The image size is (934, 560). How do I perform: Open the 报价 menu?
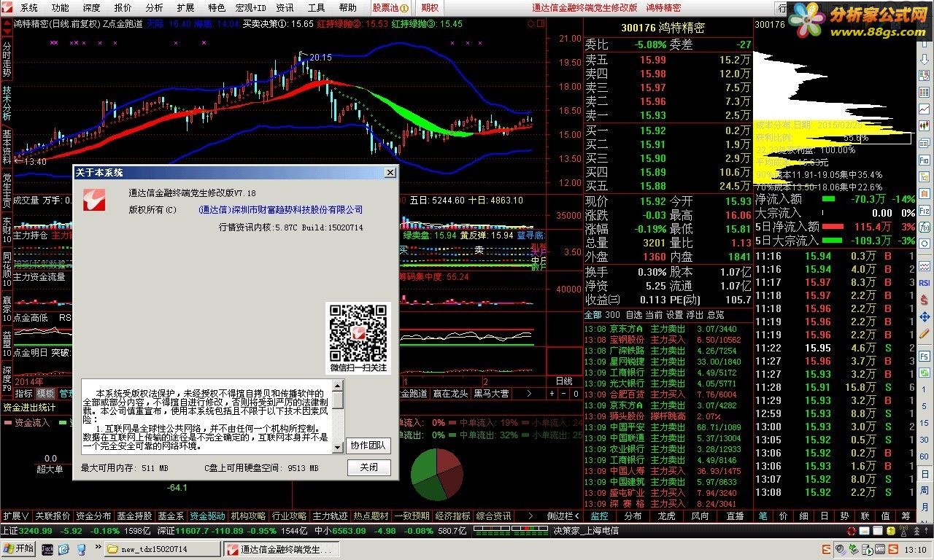point(123,8)
